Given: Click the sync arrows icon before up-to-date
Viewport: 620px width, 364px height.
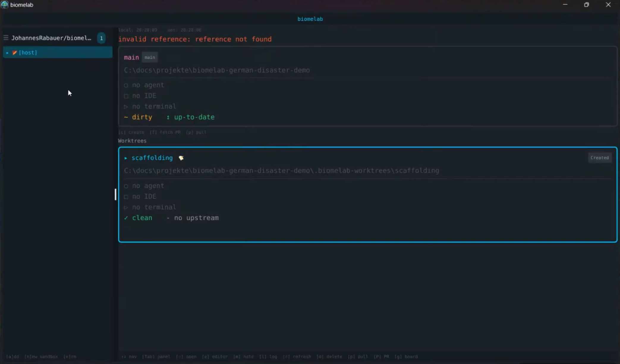Looking at the screenshot, I should [168, 117].
